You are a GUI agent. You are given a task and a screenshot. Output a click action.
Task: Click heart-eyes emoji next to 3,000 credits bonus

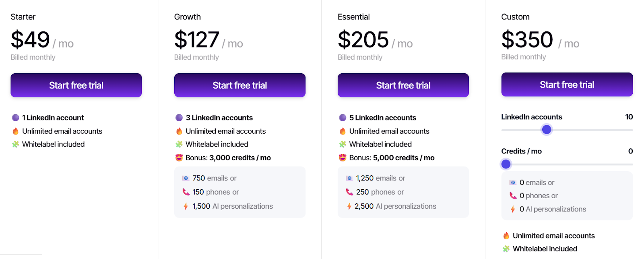tap(179, 157)
